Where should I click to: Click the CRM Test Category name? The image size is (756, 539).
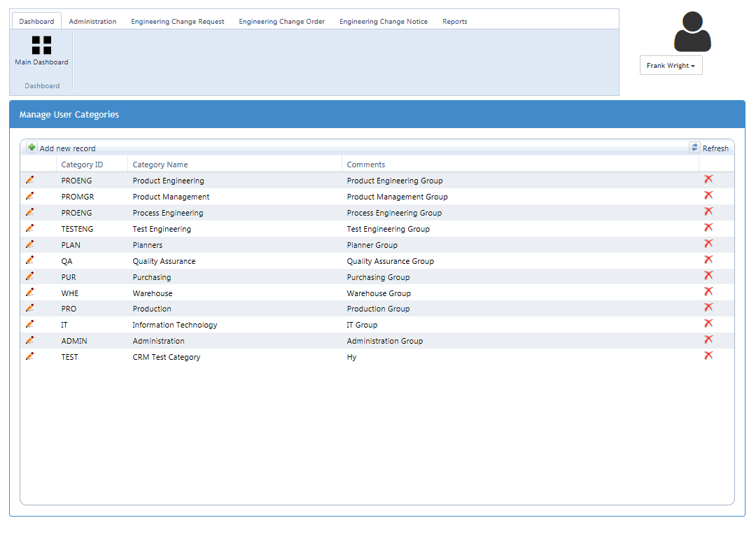167,357
